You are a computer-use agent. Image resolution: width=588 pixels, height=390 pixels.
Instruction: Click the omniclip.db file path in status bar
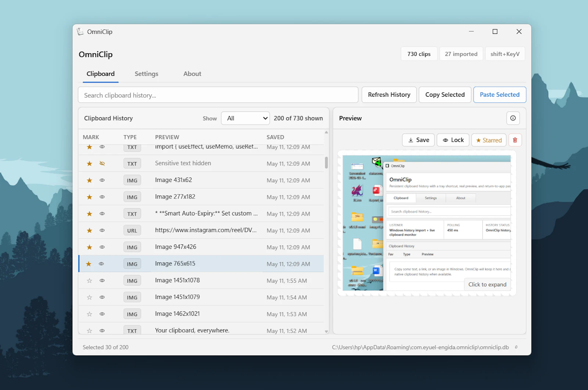pyautogui.click(x=420, y=347)
